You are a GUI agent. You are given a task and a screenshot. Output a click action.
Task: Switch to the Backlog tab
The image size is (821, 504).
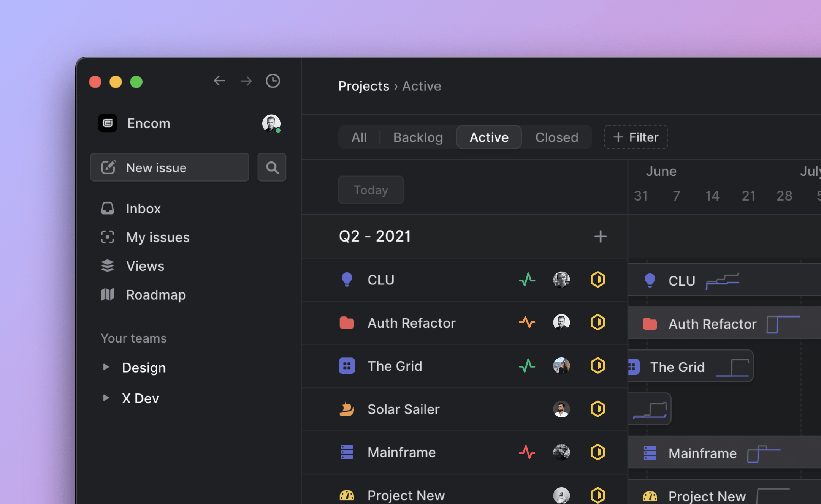[418, 137]
